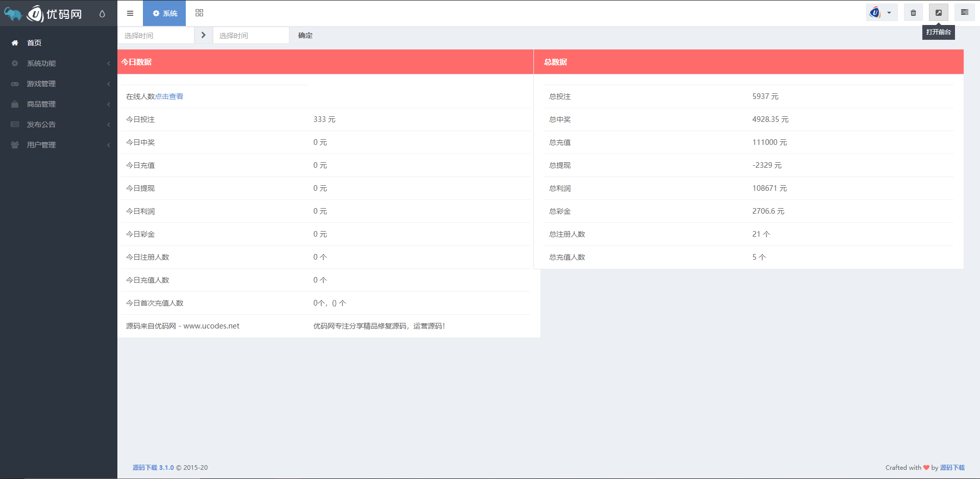This screenshot has height=479, width=980.
Task: Open the frontend via 打开前台 icon
Action: point(939,12)
